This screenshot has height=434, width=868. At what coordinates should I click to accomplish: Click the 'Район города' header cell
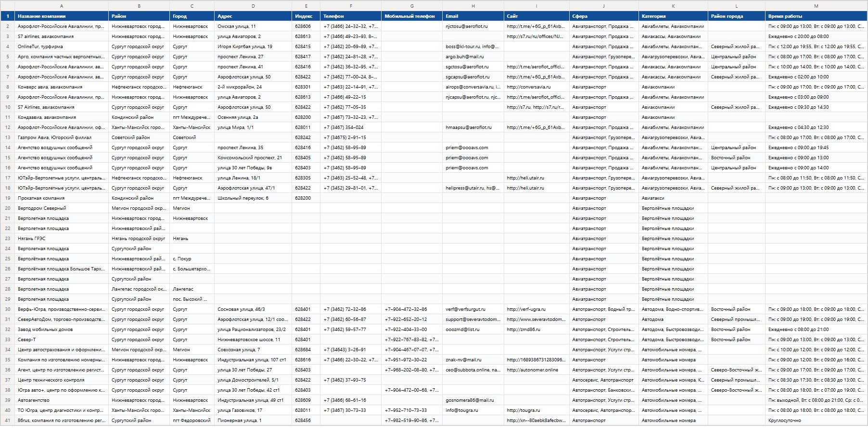(737, 16)
